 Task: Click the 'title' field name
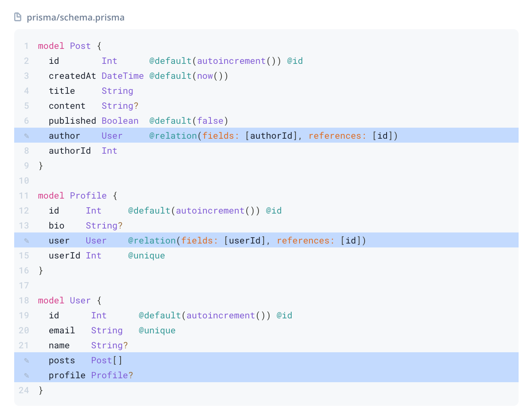pos(62,91)
